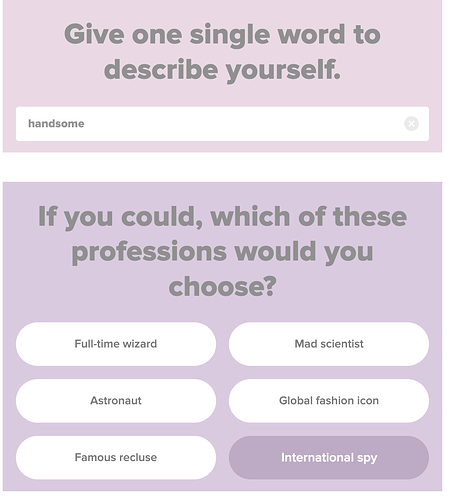Clear the text field with the X icon
The height and width of the screenshot is (500, 467).
tap(411, 124)
